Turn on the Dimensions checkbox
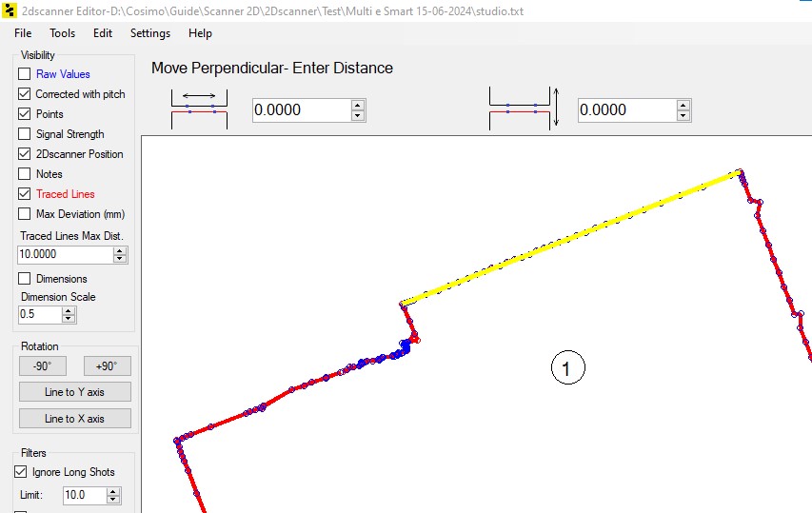This screenshot has height=513, width=812. pos(25,279)
